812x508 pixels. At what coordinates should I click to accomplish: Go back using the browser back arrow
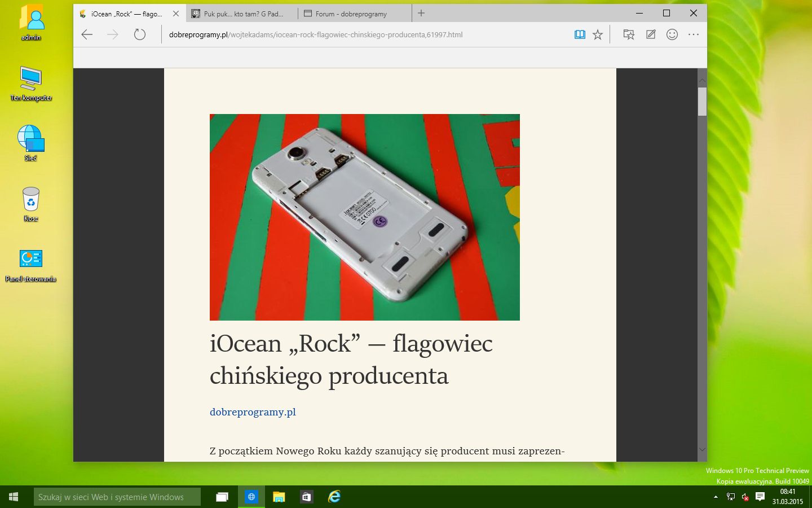pos(87,34)
